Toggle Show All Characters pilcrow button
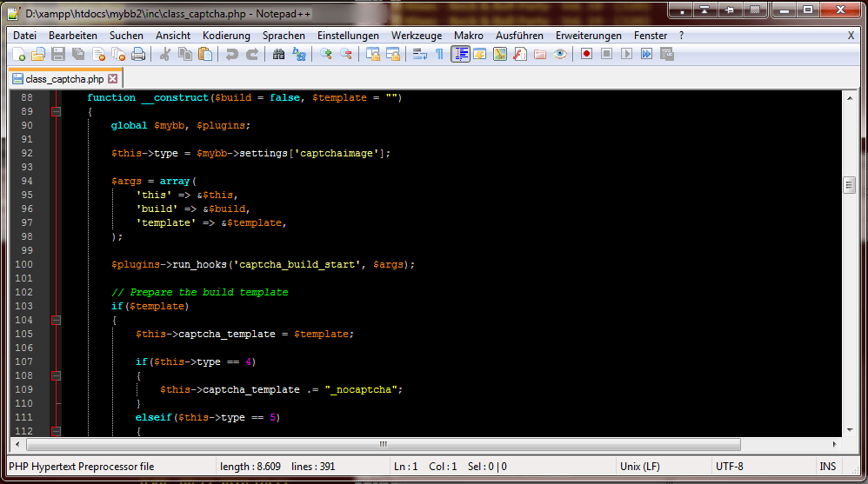Image resolution: width=868 pixels, height=484 pixels. 439,54
